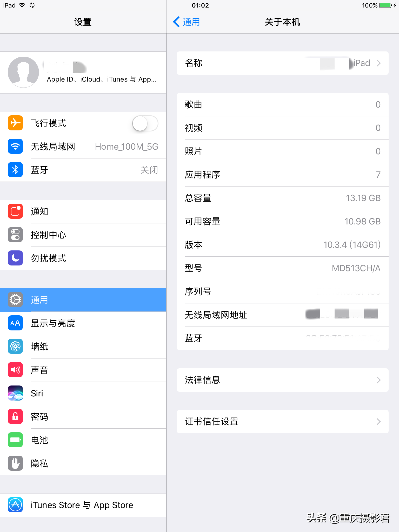The image size is (399, 532).
Task: Open the Siri icon row
Action: click(x=83, y=393)
